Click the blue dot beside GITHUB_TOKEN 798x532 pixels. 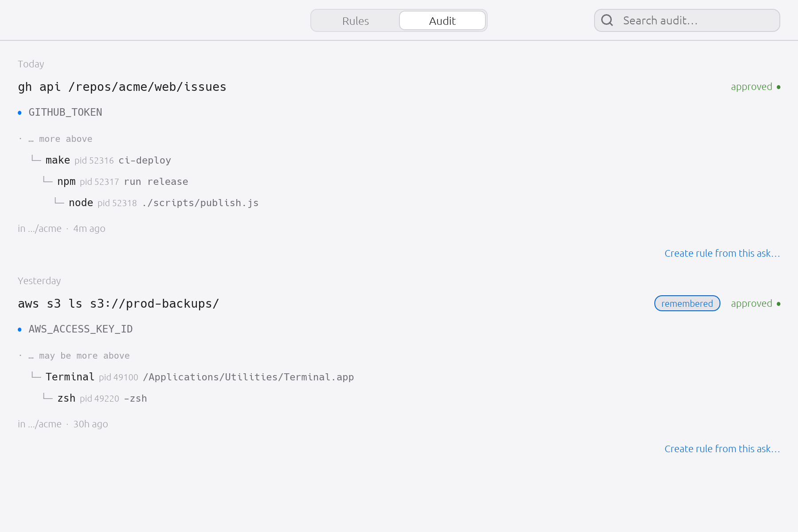coord(20,113)
